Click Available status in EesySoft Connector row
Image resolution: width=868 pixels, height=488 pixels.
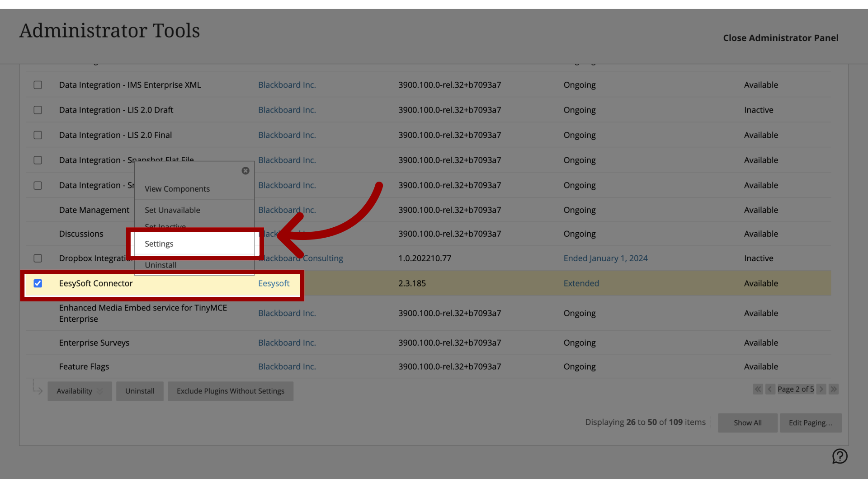click(761, 283)
